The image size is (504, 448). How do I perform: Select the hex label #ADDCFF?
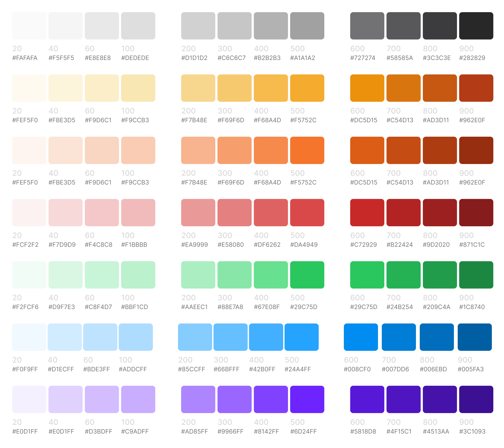pyautogui.click(x=133, y=369)
